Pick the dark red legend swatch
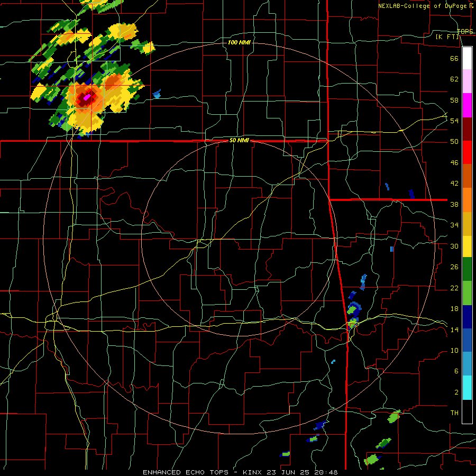This screenshot has height=476, width=476. (467, 129)
